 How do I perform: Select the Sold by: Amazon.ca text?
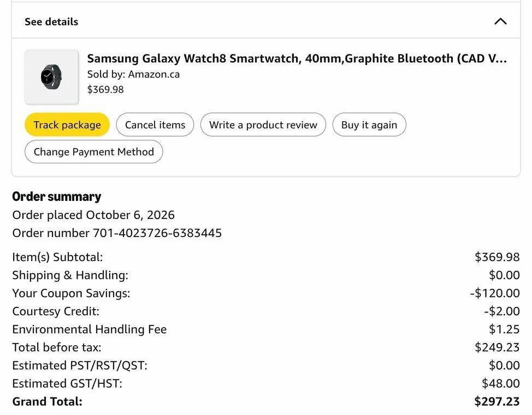point(133,74)
